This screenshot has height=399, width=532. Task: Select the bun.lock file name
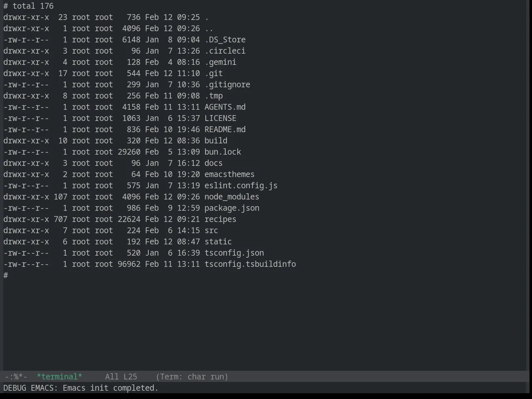pyautogui.click(x=223, y=152)
